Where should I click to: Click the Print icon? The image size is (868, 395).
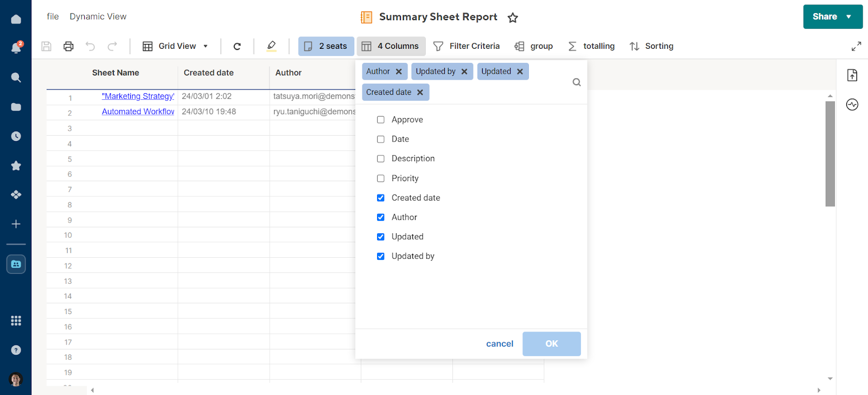(x=68, y=46)
